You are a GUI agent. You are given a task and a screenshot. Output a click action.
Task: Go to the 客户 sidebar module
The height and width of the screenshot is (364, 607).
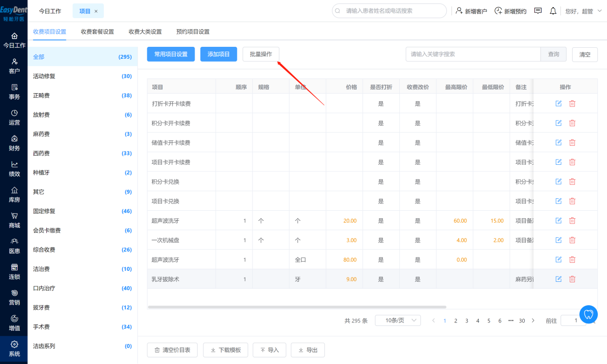(14, 66)
